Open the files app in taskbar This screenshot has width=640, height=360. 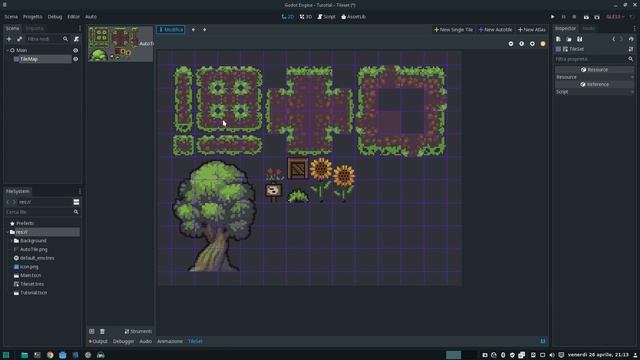pos(24,355)
